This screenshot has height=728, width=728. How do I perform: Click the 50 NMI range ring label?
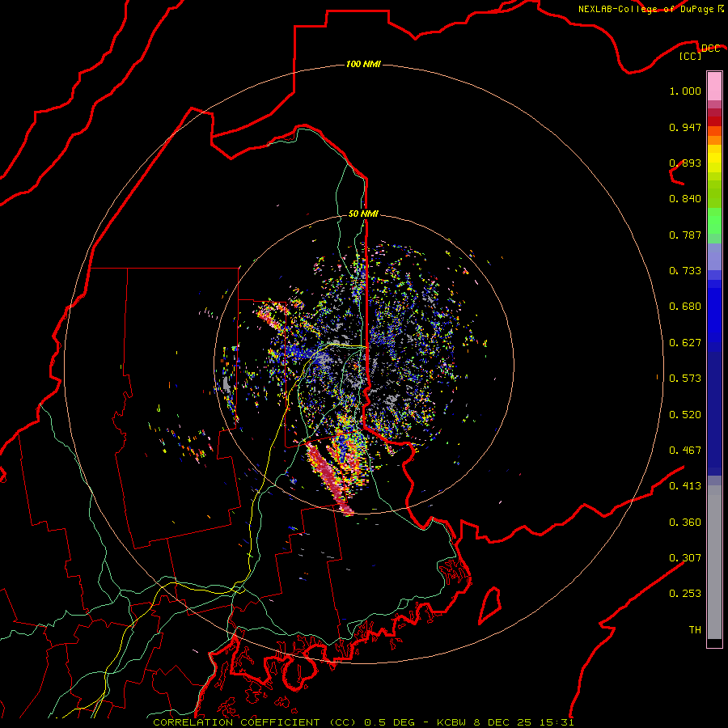[x=363, y=214]
